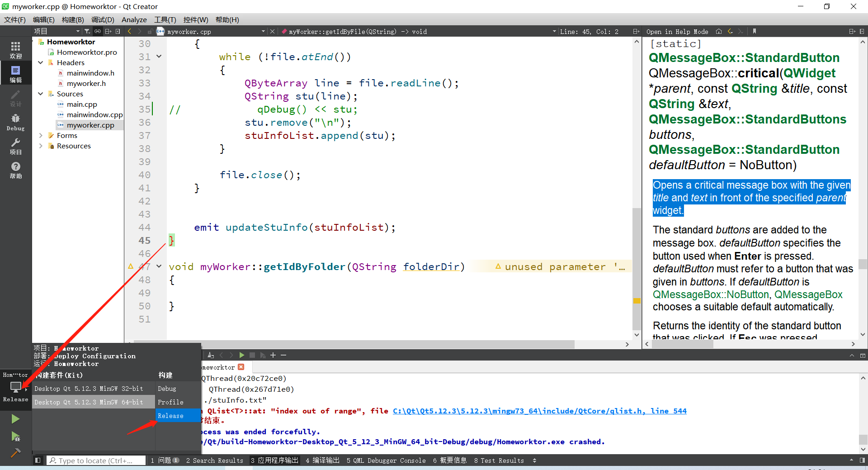Open the QMessageBox::NoButton help link

tap(711, 294)
